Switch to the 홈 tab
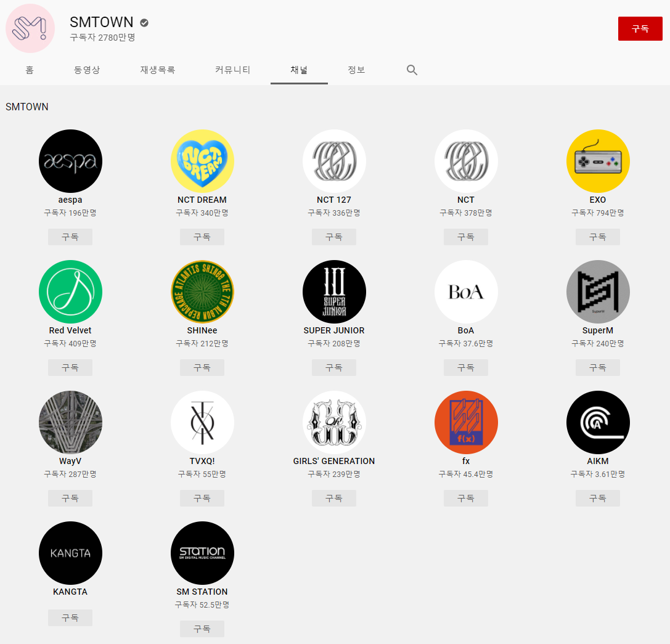670x644 pixels. point(30,70)
